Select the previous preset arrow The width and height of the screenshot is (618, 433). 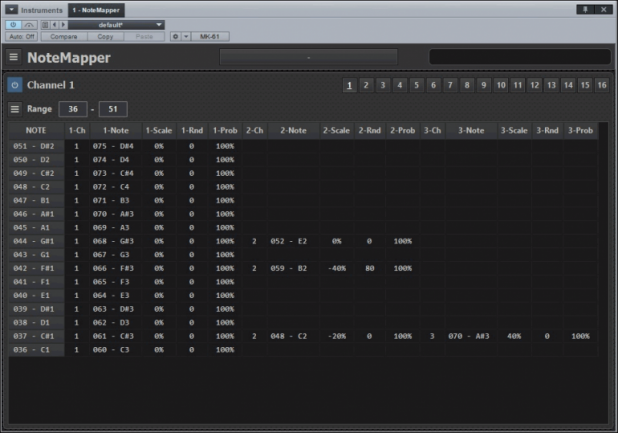click(53, 24)
